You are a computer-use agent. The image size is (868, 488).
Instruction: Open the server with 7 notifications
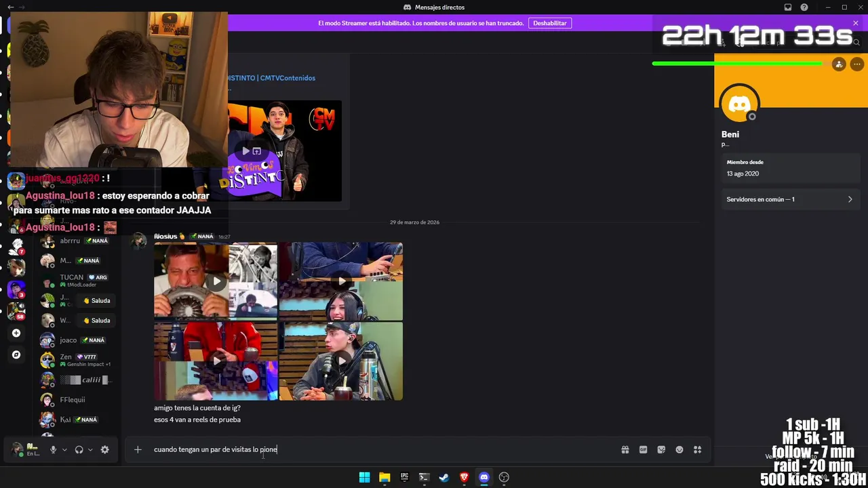16,247
